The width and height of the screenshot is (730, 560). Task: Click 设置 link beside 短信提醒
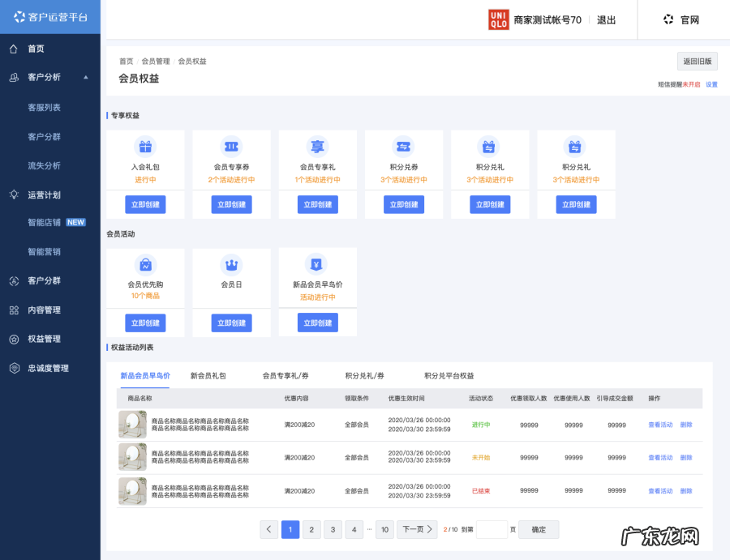(x=711, y=84)
